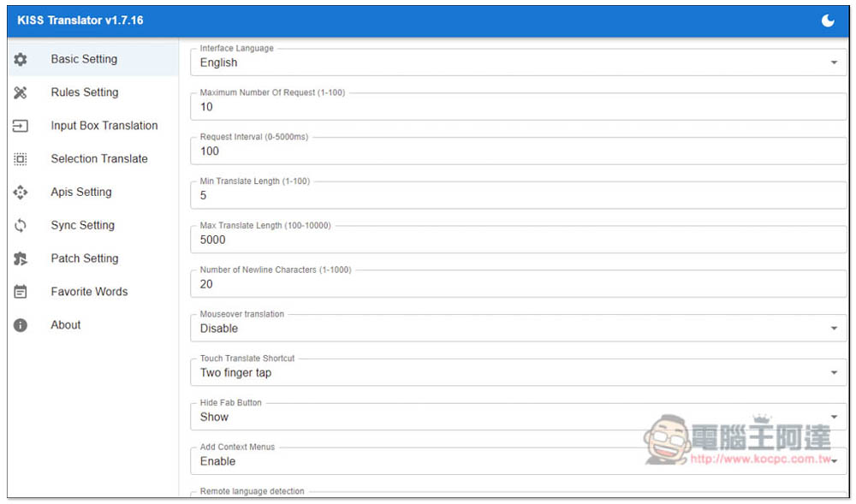Click Touch Translate Shortcut dropdown arrow
Viewport: 856px width, 504px height.
pyautogui.click(x=834, y=372)
